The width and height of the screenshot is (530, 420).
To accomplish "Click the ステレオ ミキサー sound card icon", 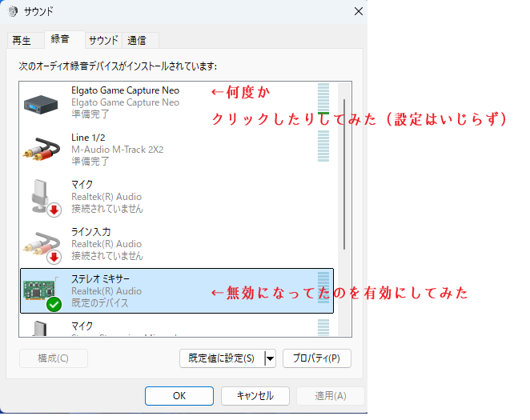I will [x=39, y=290].
